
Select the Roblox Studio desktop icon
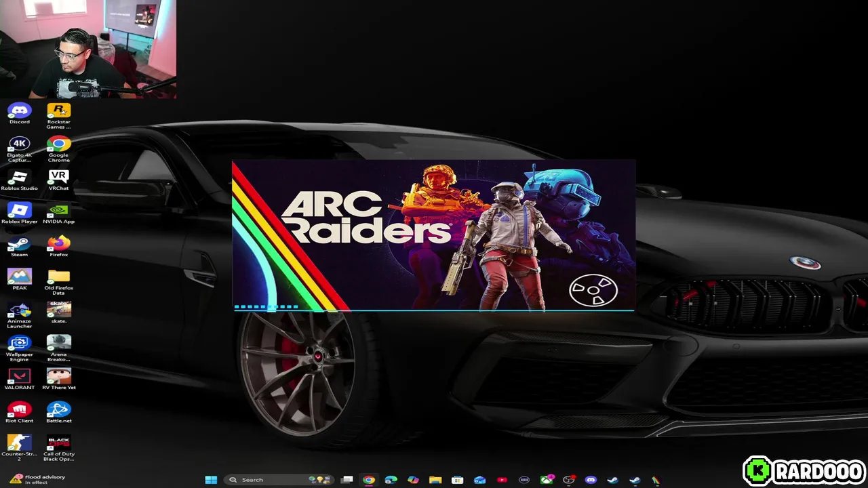(x=19, y=180)
